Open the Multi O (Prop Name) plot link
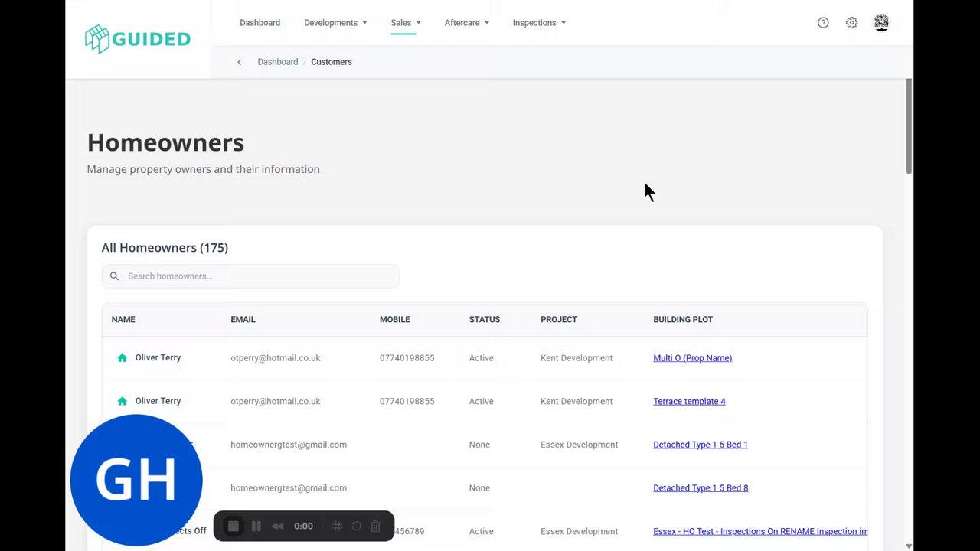The height and width of the screenshot is (551, 980). (x=692, y=358)
